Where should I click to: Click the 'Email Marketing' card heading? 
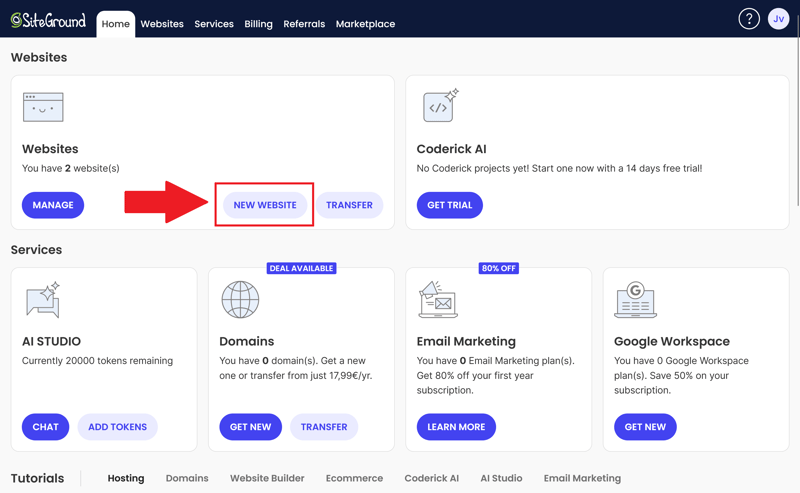(x=466, y=341)
